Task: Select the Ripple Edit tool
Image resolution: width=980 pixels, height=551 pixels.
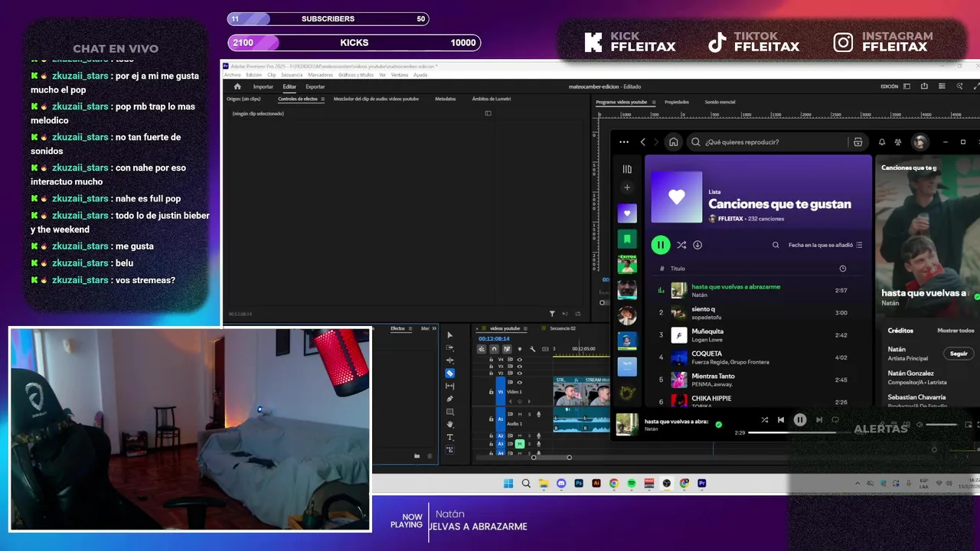Action: click(x=450, y=360)
